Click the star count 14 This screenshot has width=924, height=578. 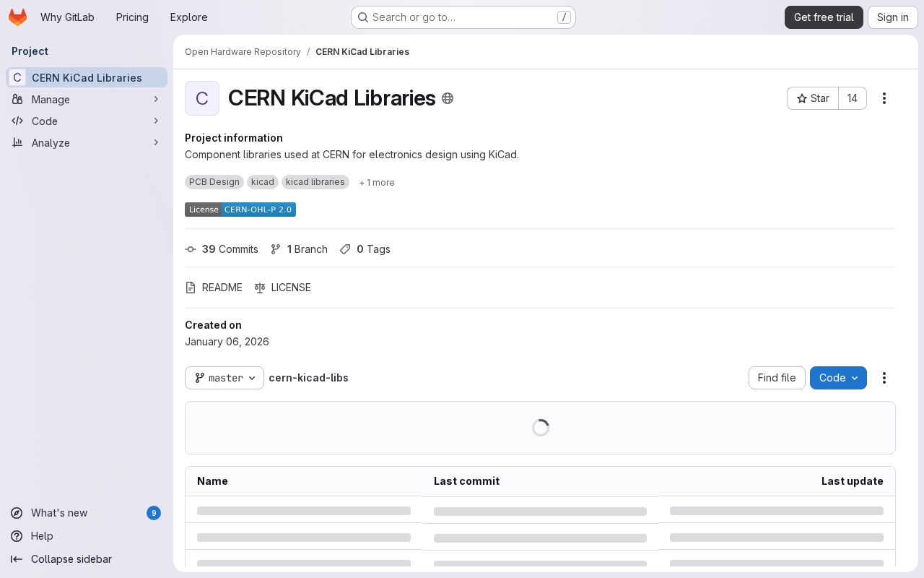pyautogui.click(x=853, y=98)
